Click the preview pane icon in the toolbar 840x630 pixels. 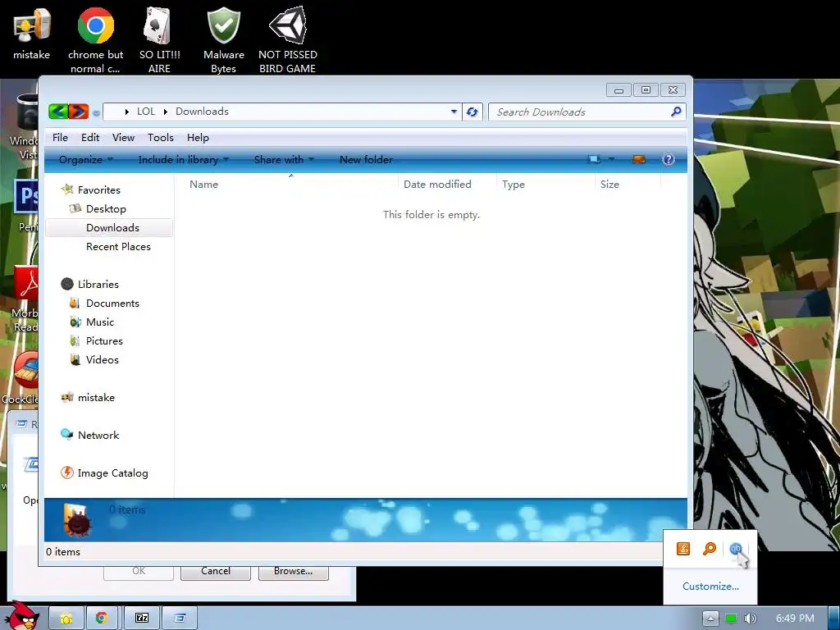click(638, 159)
